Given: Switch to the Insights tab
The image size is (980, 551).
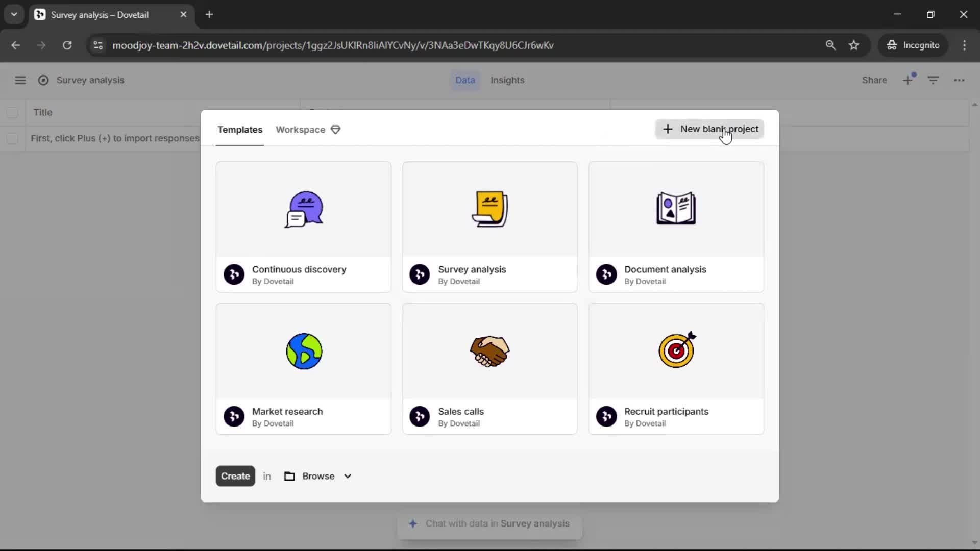Looking at the screenshot, I should 507,80.
